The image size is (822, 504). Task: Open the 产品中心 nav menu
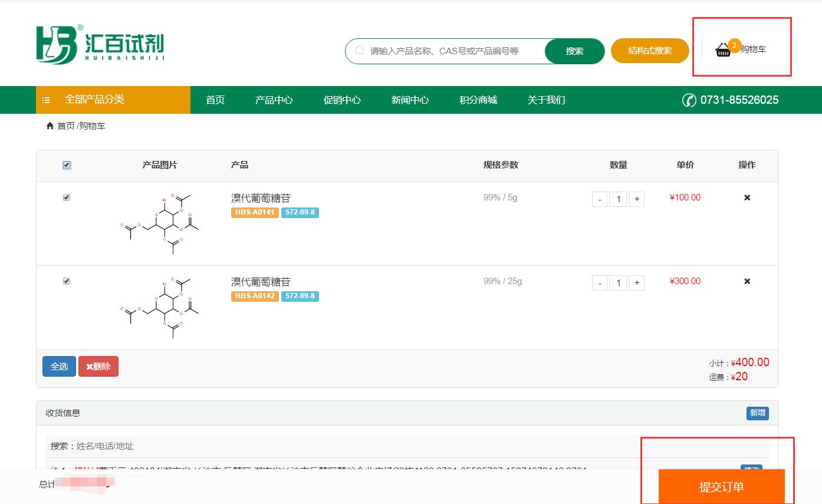point(274,100)
